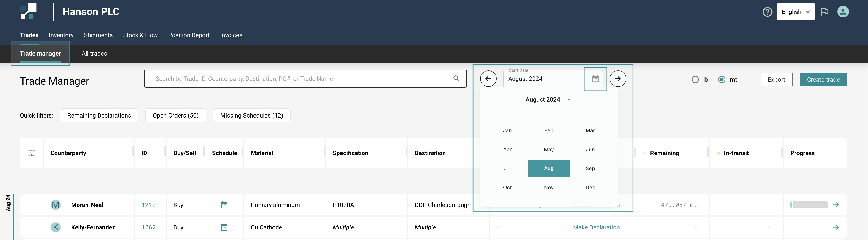
Task: Open the English language dropdown
Action: (796, 12)
